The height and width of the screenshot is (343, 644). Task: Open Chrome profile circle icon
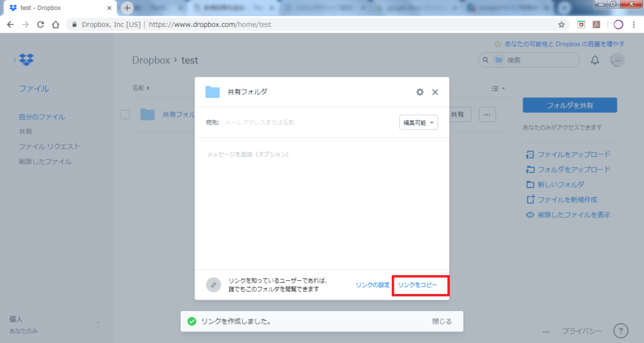(618, 24)
